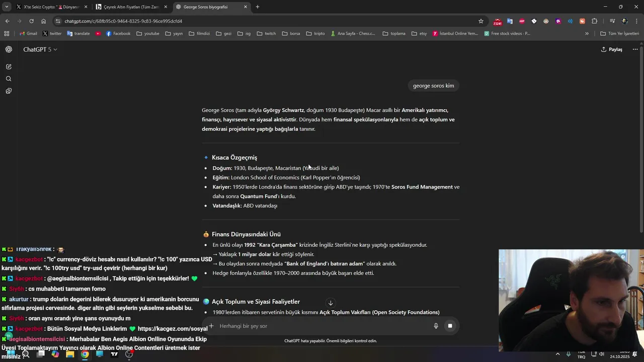Open the three-dot conversation options menu
This screenshot has width=644, height=362.
tap(635, 49)
